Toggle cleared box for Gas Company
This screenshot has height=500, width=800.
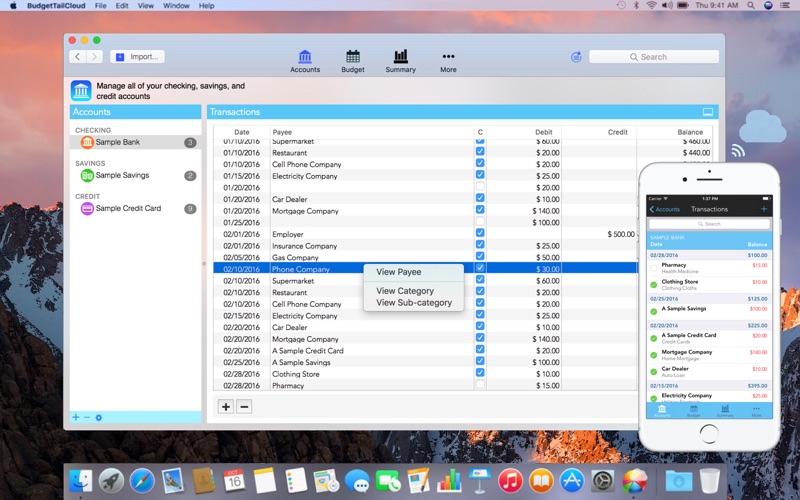[x=480, y=257]
